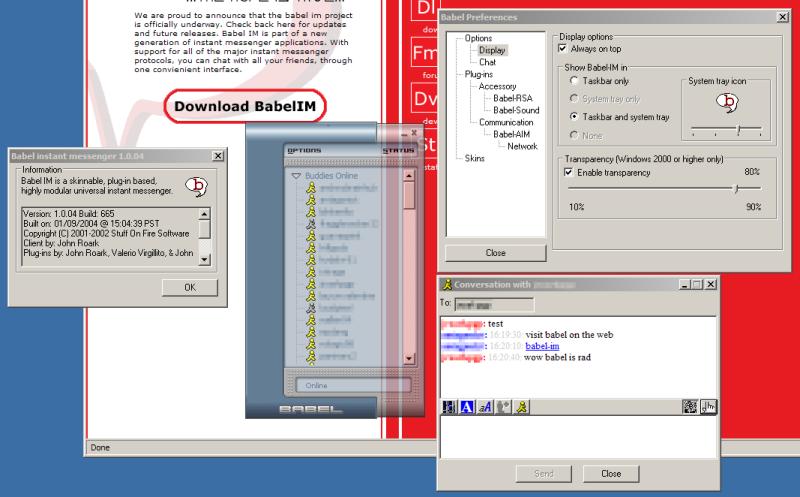
Task: Click the 'Online' status field in buddy list
Action: pos(353,385)
